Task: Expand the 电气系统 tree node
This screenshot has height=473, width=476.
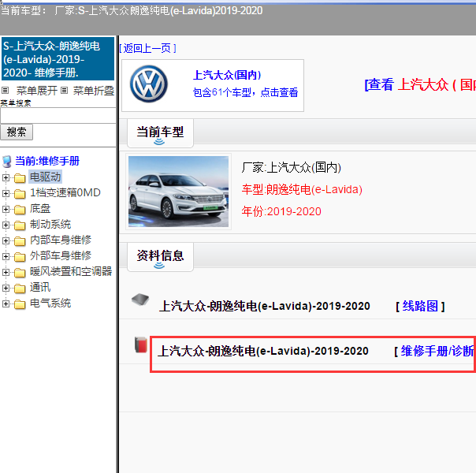Action: tap(6, 304)
